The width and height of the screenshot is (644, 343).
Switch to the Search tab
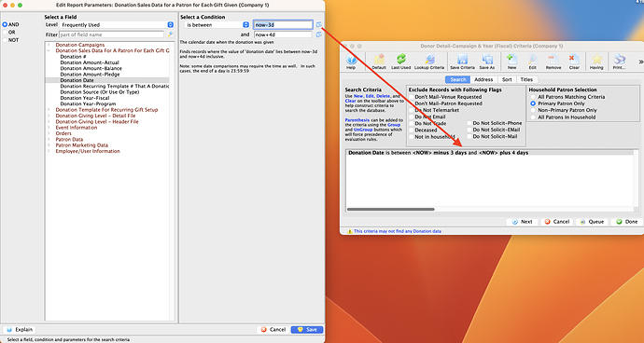point(458,79)
